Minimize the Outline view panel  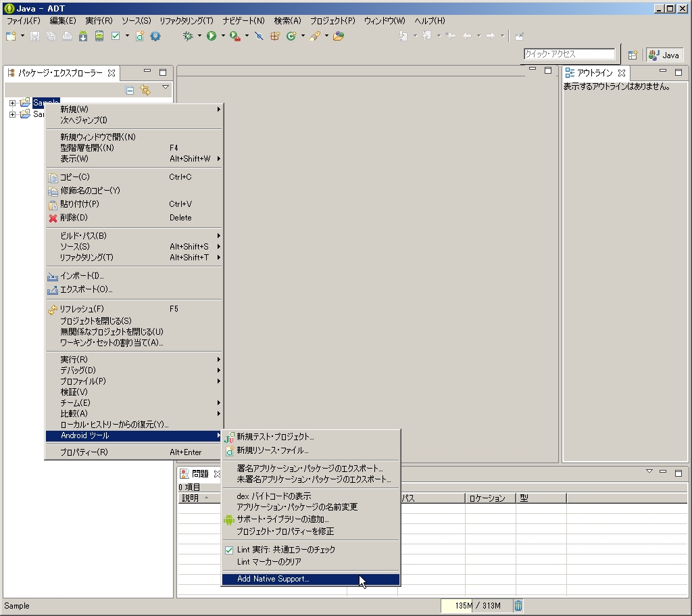(662, 71)
